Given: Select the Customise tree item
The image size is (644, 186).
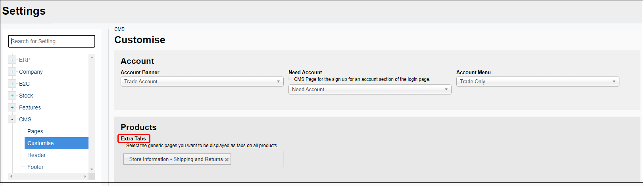Looking at the screenshot, I should pyautogui.click(x=40, y=143).
